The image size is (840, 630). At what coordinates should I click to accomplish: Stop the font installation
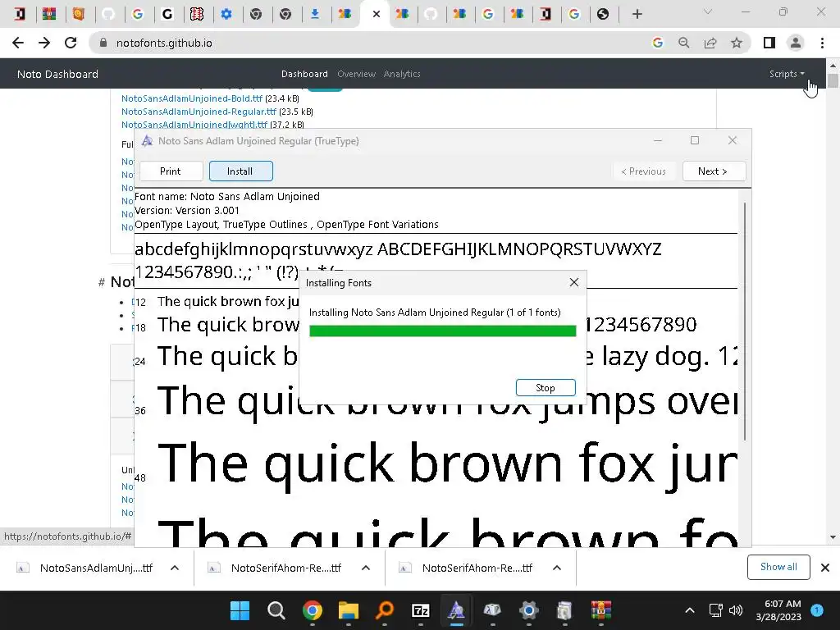(x=546, y=387)
